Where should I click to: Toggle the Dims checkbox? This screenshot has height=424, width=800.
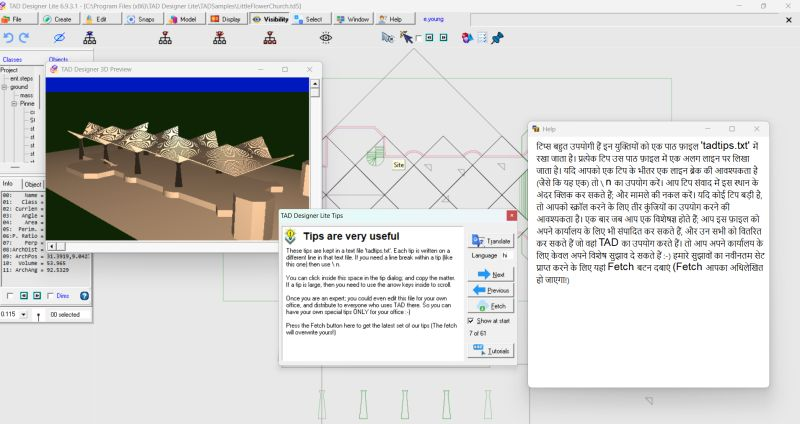(x=50, y=296)
